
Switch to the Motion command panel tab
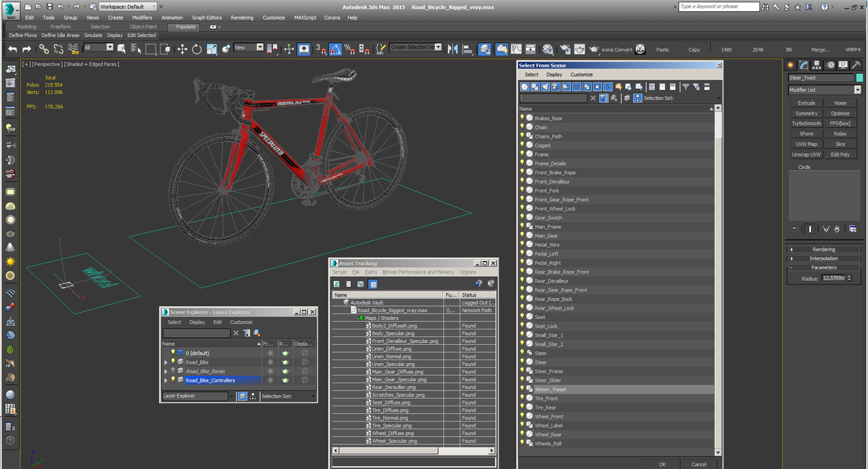[830, 65]
